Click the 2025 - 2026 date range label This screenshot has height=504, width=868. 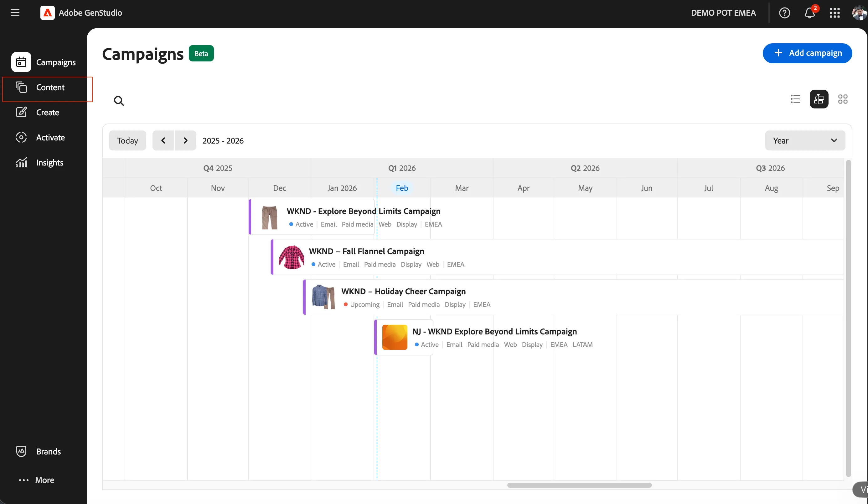click(223, 141)
